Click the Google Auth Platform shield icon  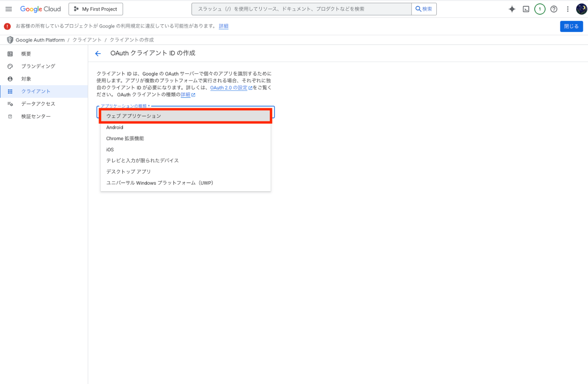pyautogui.click(x=10, y=40)
